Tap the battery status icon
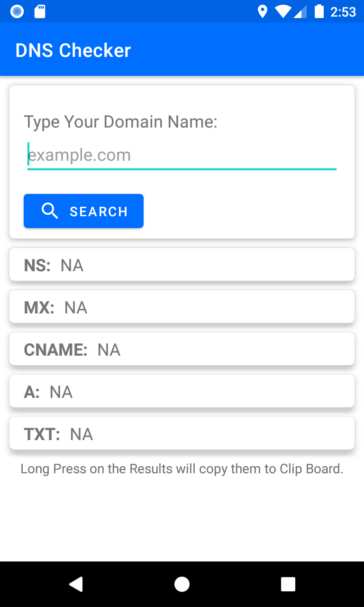364x607 pixels. pyautogui.click(x=319, y=11)
